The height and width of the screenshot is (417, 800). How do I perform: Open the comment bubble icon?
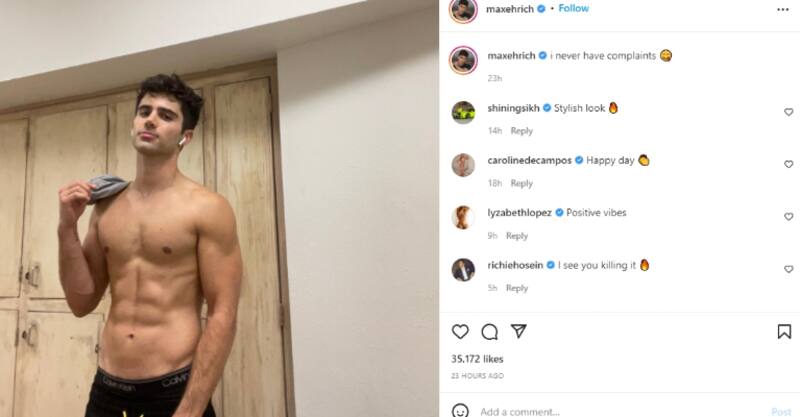[x=489, y=332]
